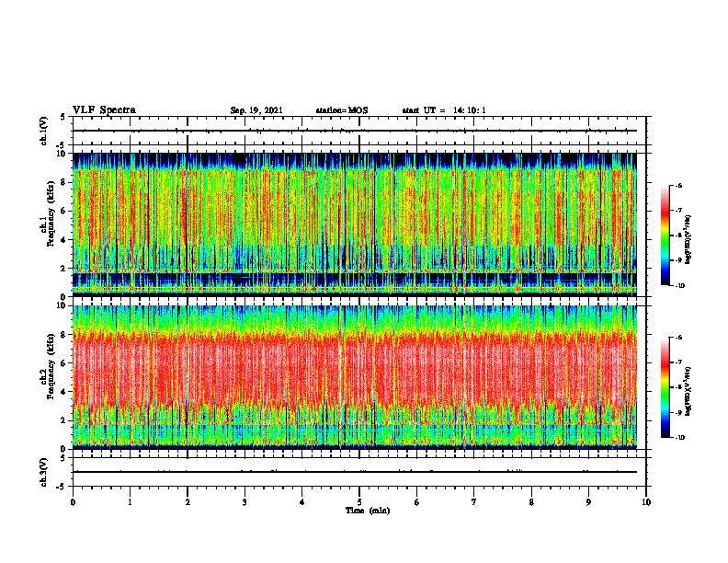Viewport: 728px width, 563px height.
Task: Click the "-10" label on ch.2 color bar
Action: [680, 438]
